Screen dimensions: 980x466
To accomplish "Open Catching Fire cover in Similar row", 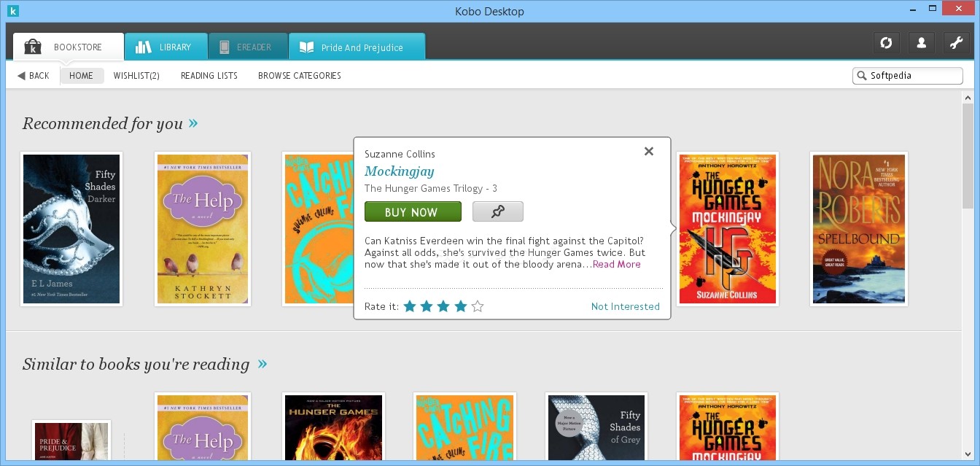I will pyautogui.click(x=464, y=427).
